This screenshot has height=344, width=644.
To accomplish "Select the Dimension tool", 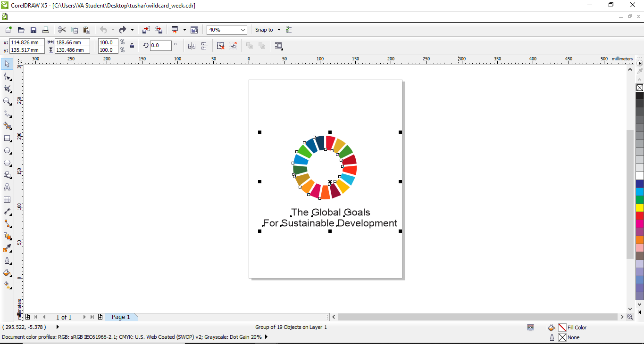I will tap(7, 212).
